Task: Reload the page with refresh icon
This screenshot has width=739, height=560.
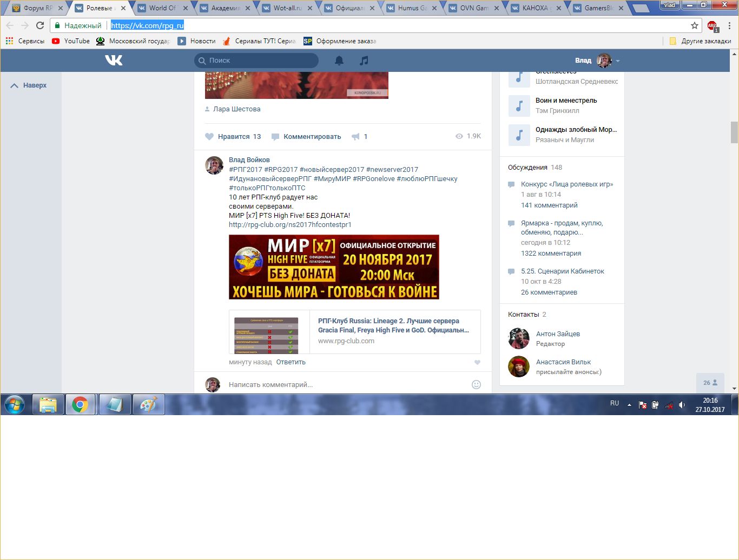Action: click(x=40, y=25)
